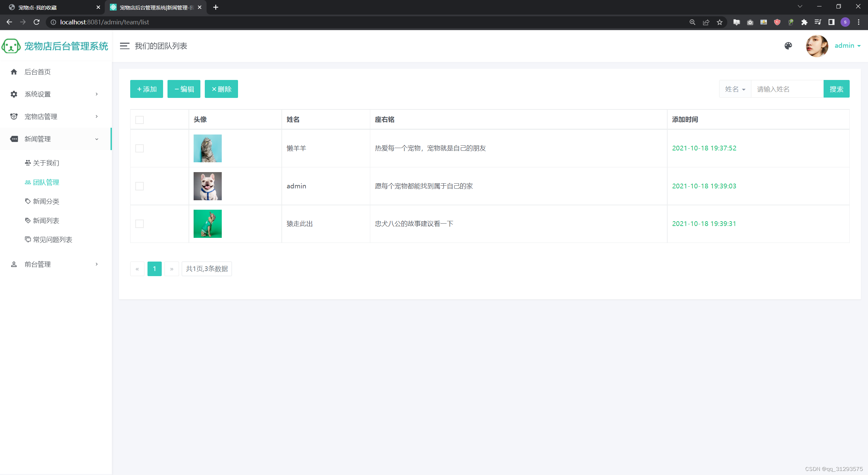Go to pagination page 1
868x475 pixels.
point(154,269)
